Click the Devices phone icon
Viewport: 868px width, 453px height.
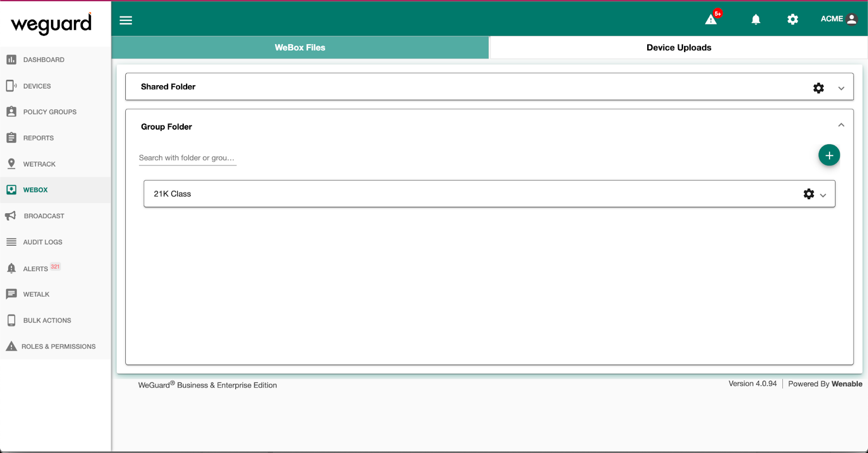point(11,86)
